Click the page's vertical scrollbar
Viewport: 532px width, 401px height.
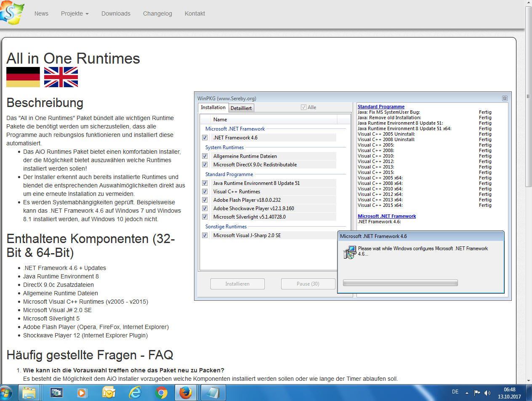tap(528, 97)
